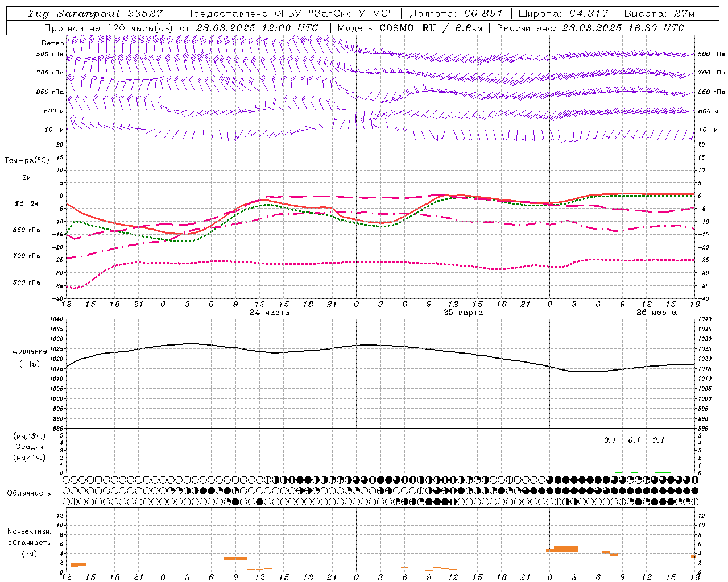This screenshot has height=582, width=728.
Task: Click the (мм/3ч.) precipitation unit label
Action: (x=30, y=436)
